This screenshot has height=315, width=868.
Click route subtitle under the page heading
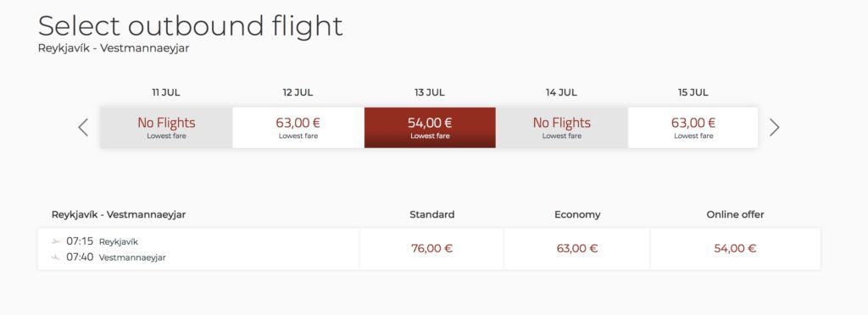pos(114,48)
